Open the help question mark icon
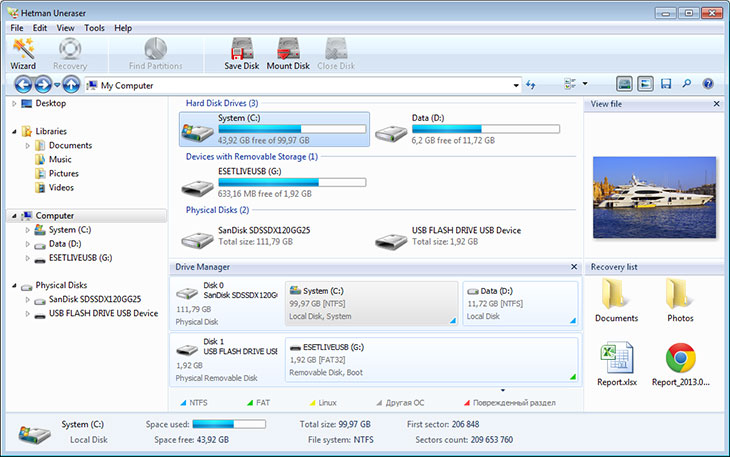This screenshot has width=730, height=457. (708, 85)
